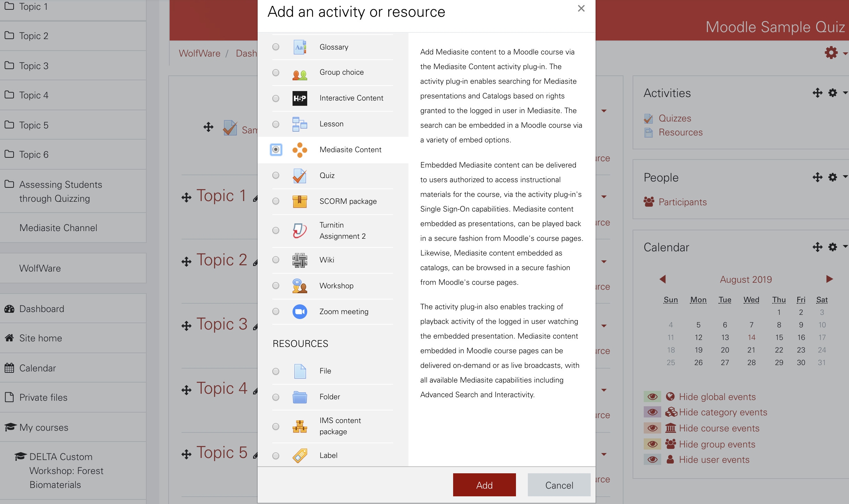The image size is (849, 504).
Task: Click the IMS content package icon
Action: click(300, 427)
